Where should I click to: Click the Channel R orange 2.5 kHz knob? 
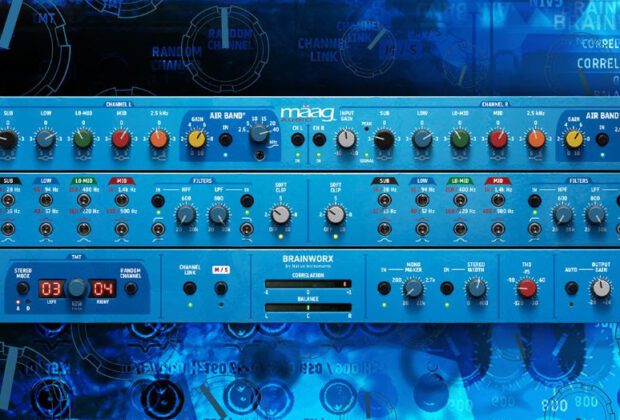pos(536,139)
